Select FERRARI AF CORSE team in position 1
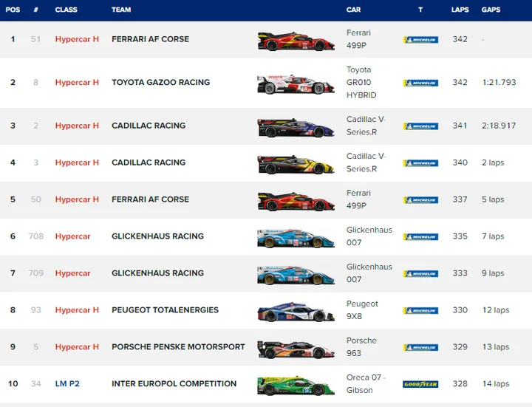 pyautogui.click(x=150, y=39)
